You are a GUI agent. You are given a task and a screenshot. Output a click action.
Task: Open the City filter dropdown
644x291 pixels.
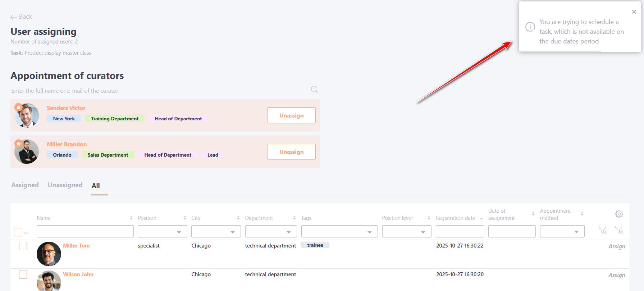[x=216, y=232]
